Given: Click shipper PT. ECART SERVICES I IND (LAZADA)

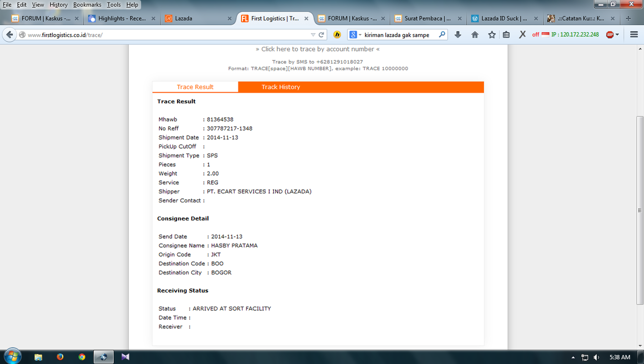Looking at the screenshot, I should coord(259,191).
